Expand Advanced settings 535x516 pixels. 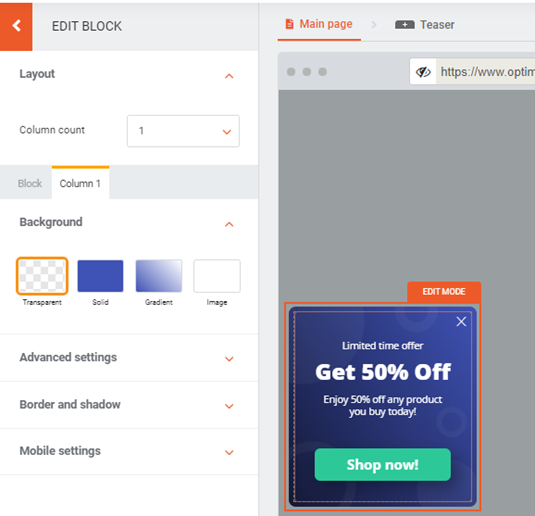coord(129,357)
